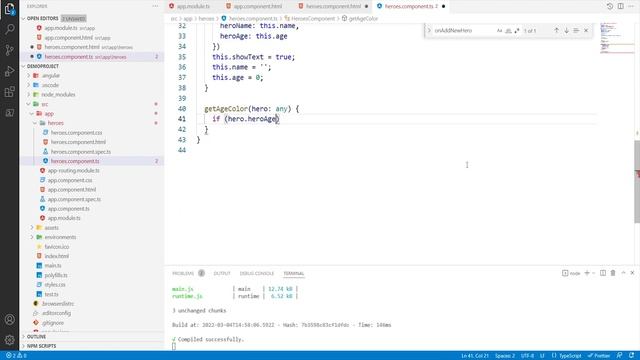Go to previous find match

click(556, 31)
